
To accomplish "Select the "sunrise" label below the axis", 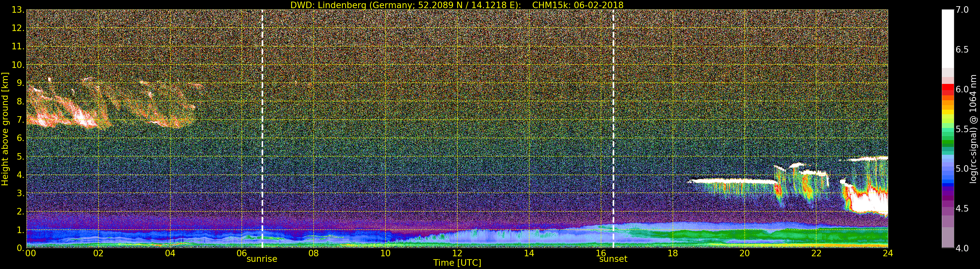I will 262,259.
